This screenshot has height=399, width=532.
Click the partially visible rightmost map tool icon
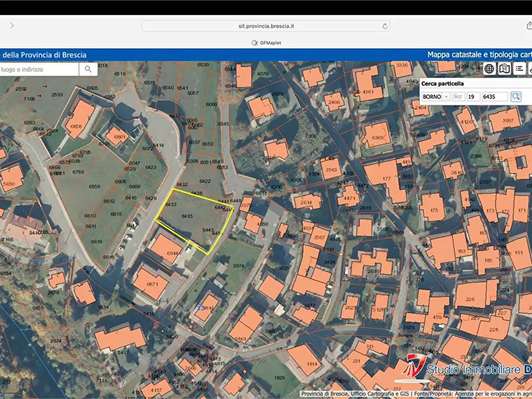click(530, 68)
